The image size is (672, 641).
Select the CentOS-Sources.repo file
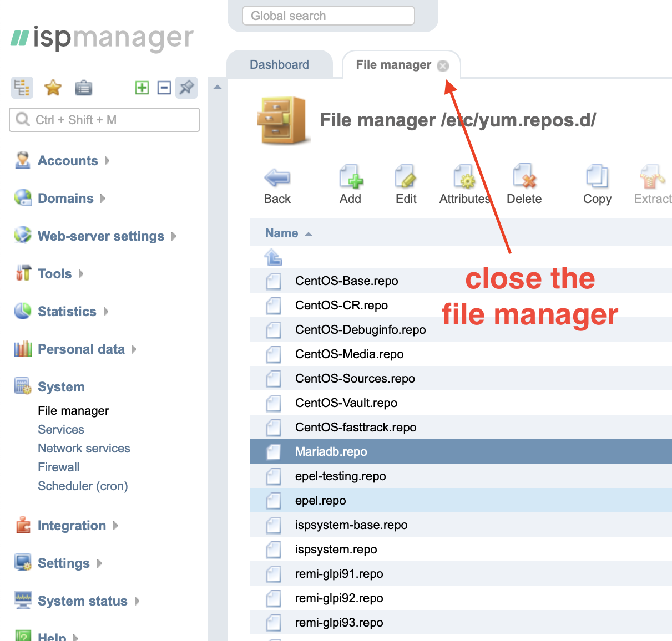pyautogui.click(x=461, y=379)
